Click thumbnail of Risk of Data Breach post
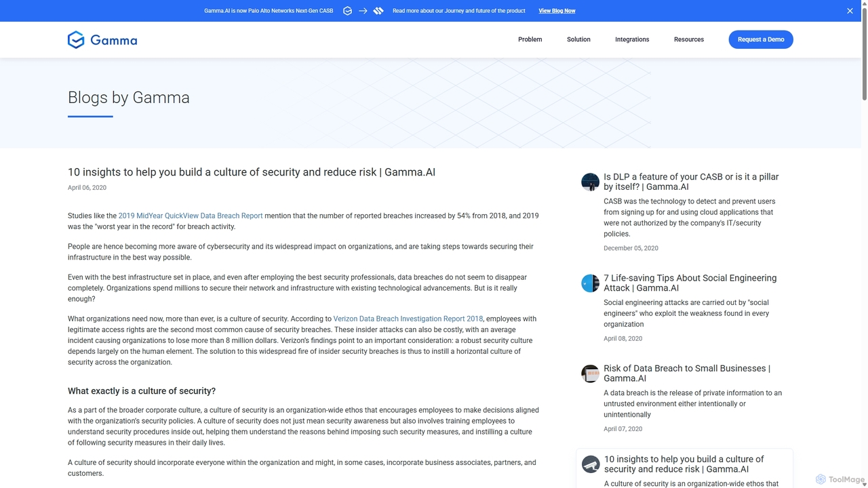Image resolution: width=868 pixels, height=488 pixels. point(591,373)
